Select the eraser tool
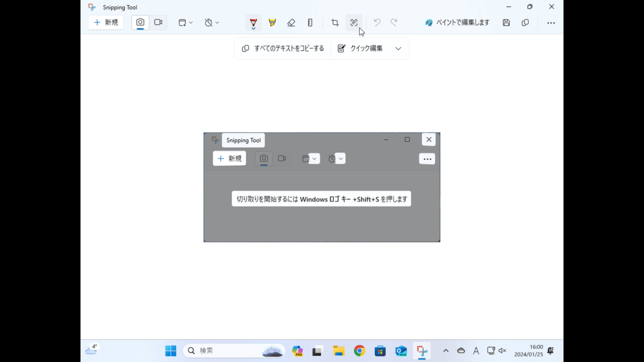The image size is (644, 362). [291, 23]
